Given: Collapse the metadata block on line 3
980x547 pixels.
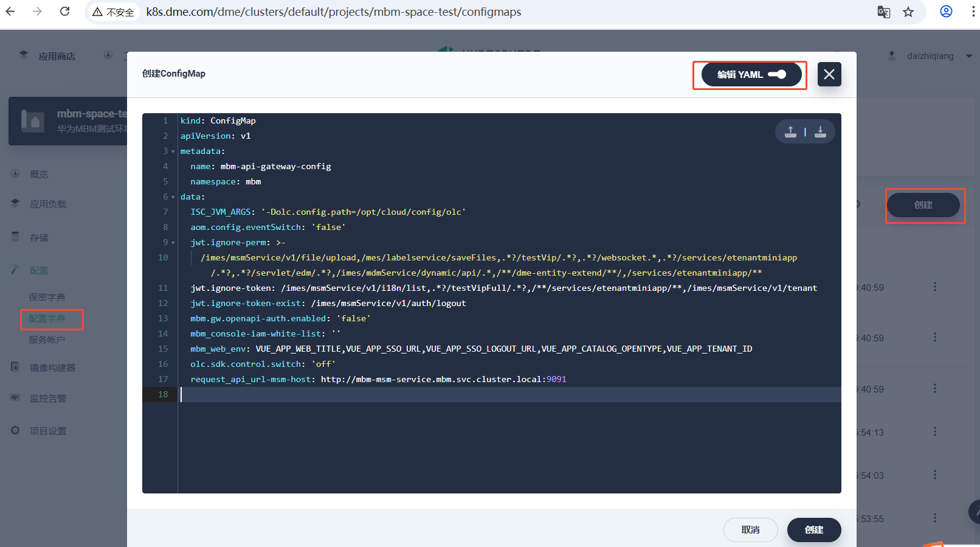Looking at the screenshot, I should [173, 152].
